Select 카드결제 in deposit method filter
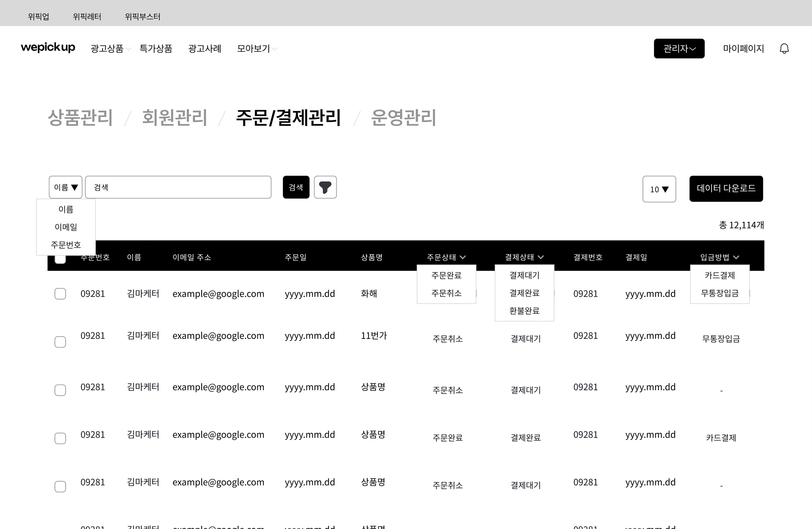 pyautogui.click(x=720, y=275)
